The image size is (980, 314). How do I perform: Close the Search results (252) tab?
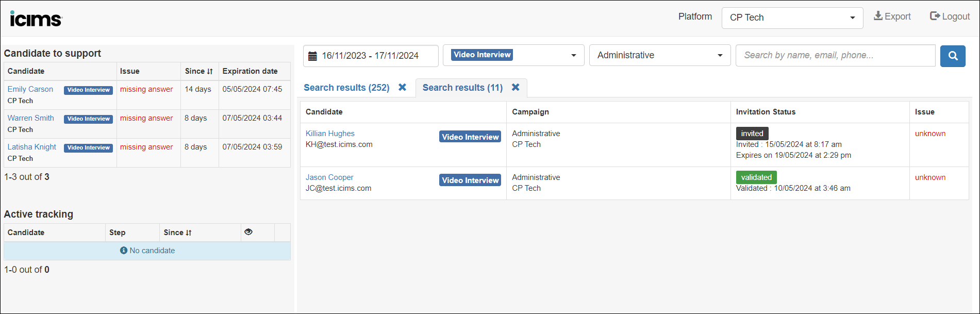click(x=403, y=88)
